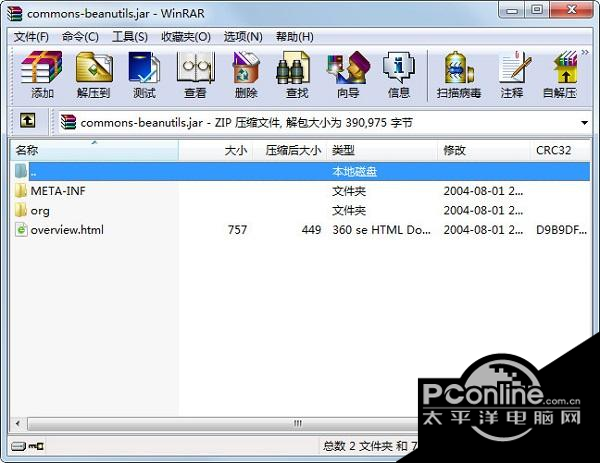Click the key icon in status bar

click(37, 446)
